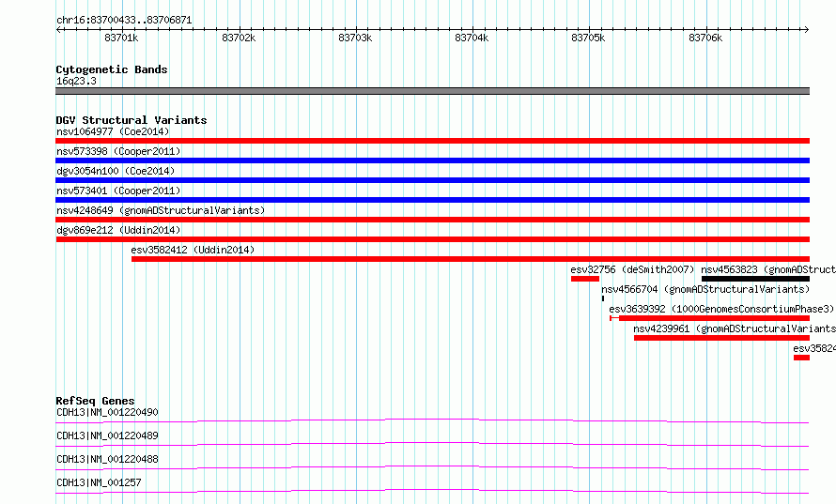Click the red bar for nsv4248649

point(432,220)
